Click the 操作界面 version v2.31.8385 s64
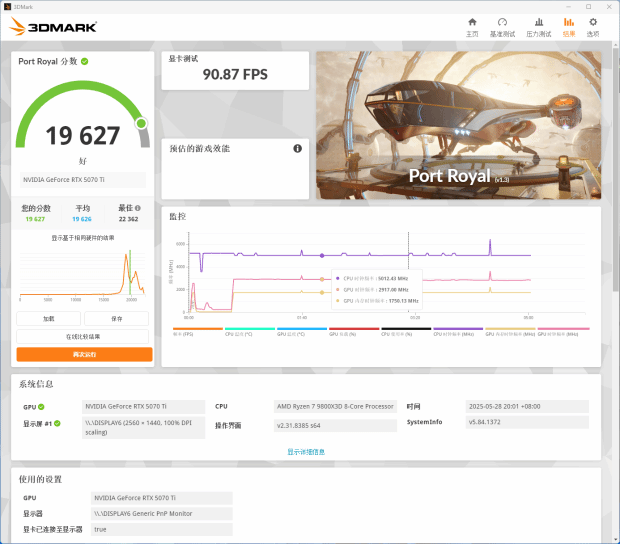The width and height of the screenshot is (620, 544). pos(335,425)
